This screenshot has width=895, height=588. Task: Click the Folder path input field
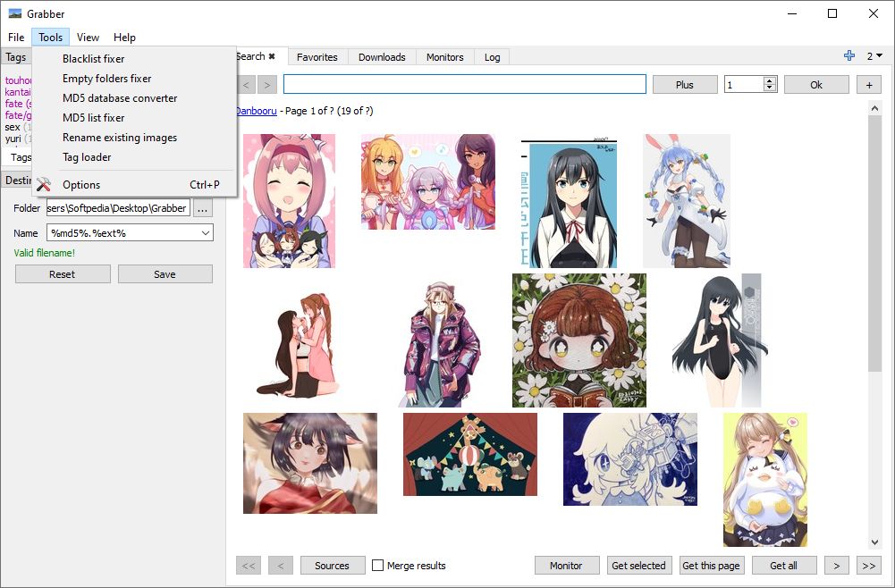pos(118,208)
